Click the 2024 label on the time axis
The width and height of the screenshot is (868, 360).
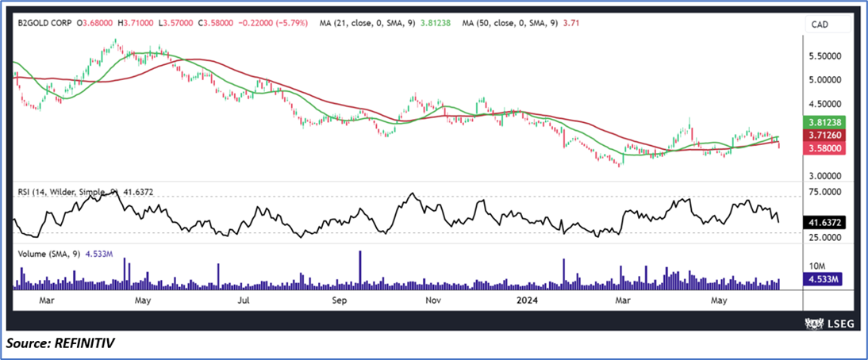pos(527,301)
